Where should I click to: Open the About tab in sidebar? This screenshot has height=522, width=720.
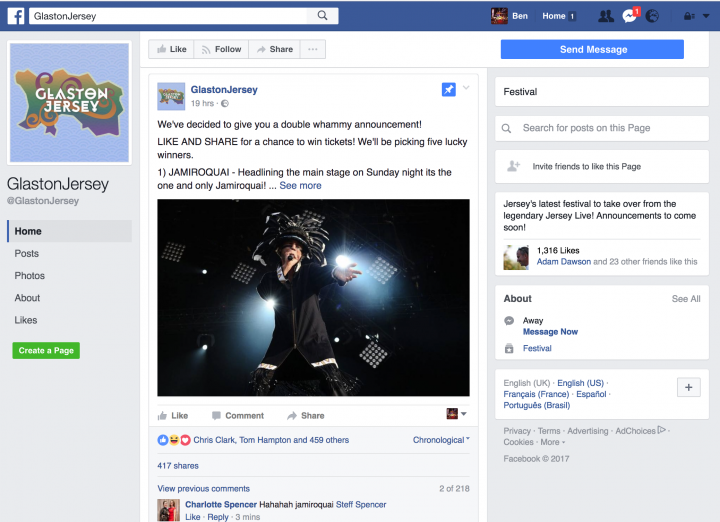click(x=27, y=298)
